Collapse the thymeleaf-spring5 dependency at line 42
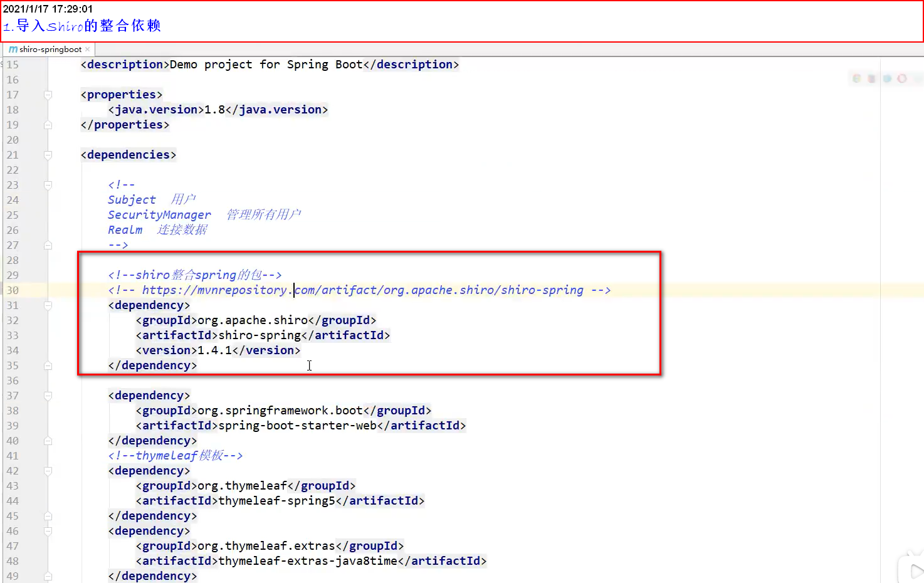 point(48,471)
